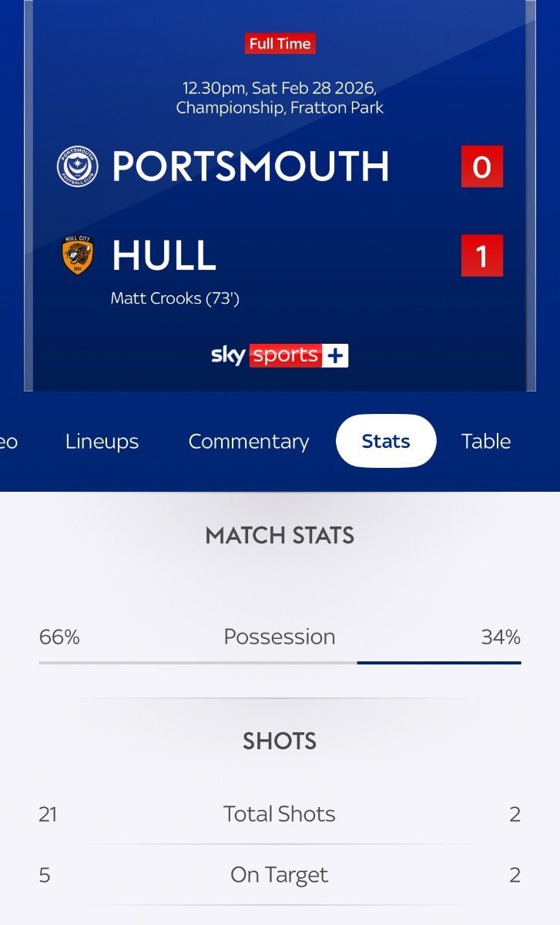Tap the Sky Sports+ logo
This screenshot has width=560, height=925.
tap(280, 355)
